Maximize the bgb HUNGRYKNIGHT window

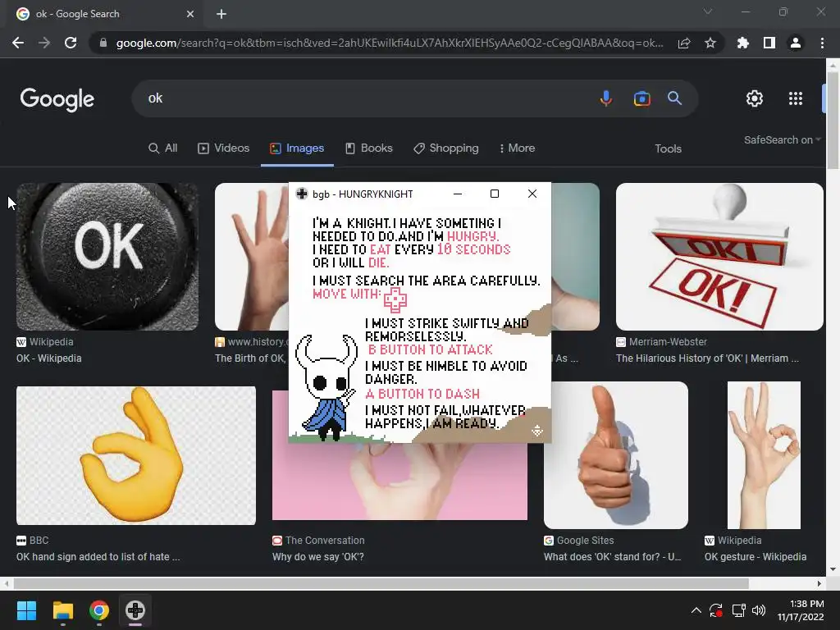(495, 194)
